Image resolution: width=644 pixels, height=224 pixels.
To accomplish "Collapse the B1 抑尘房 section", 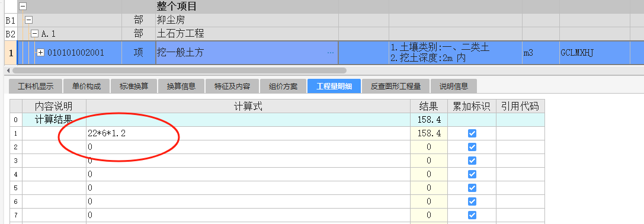I will point(29,20).
